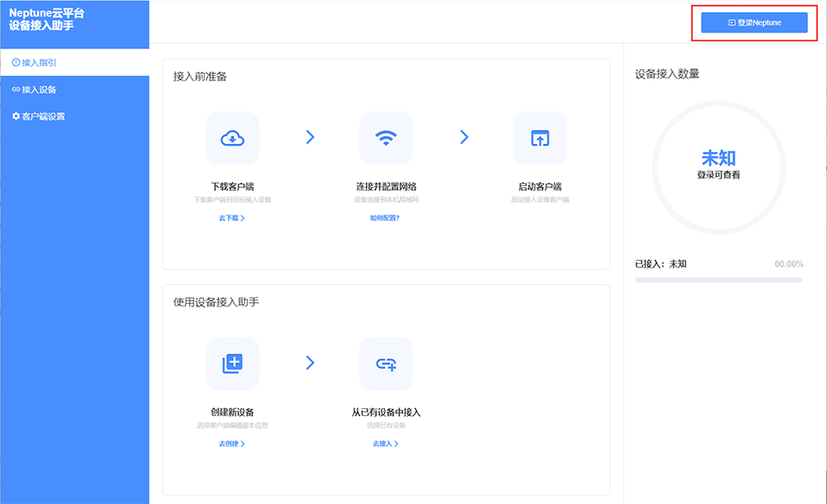The width and height of the screenshot is (827, 504).
Task: Click arrow between network and launch steps
Action: point(464,137)
